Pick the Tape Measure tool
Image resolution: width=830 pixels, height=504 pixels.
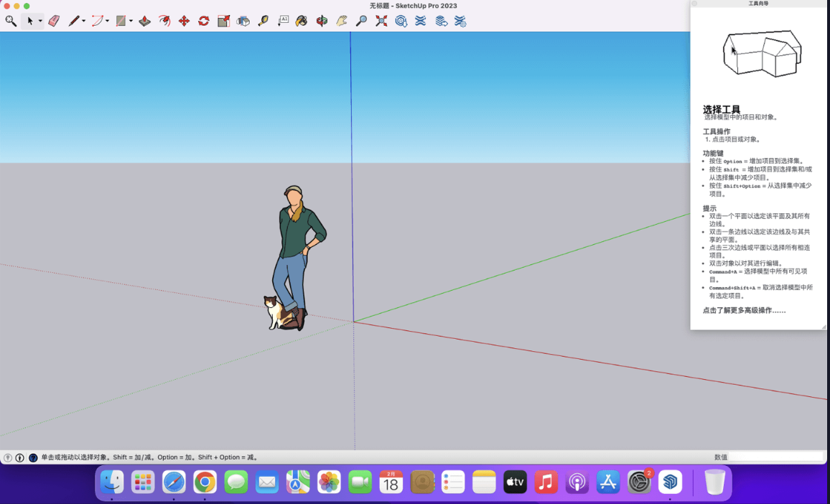[x=264, y=21]
